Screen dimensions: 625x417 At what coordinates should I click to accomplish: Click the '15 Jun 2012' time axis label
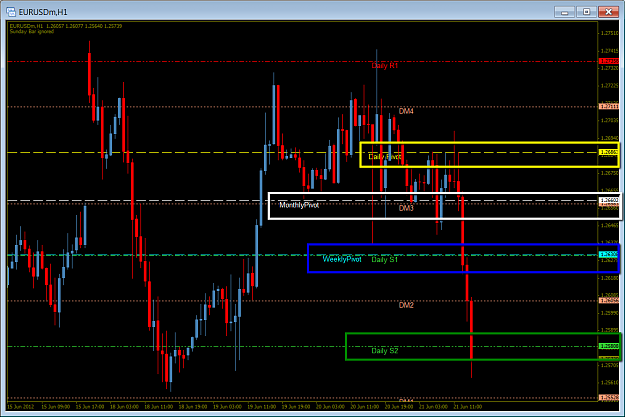click(x=20, y=407)
